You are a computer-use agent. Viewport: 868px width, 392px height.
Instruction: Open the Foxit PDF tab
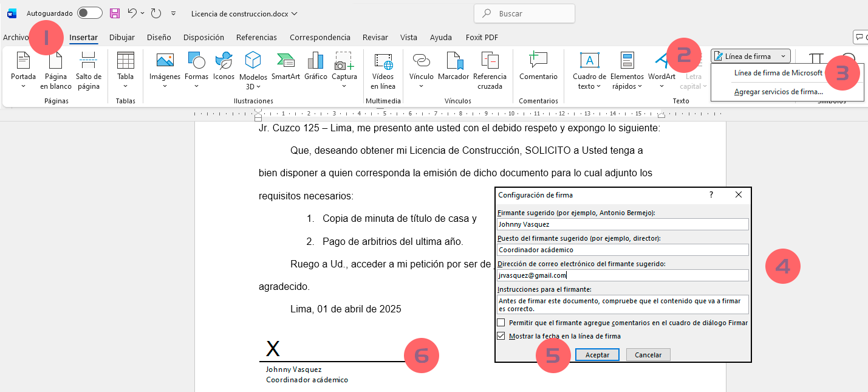point(482,38)
